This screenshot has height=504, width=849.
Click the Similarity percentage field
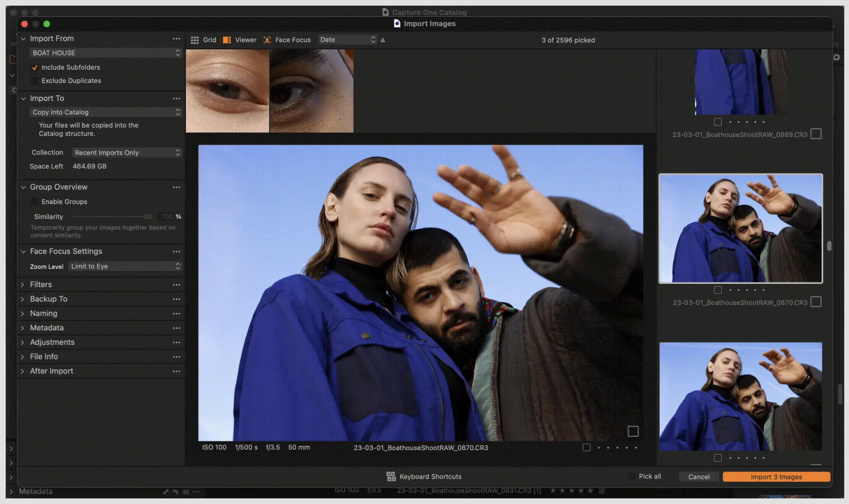[166, 216]
